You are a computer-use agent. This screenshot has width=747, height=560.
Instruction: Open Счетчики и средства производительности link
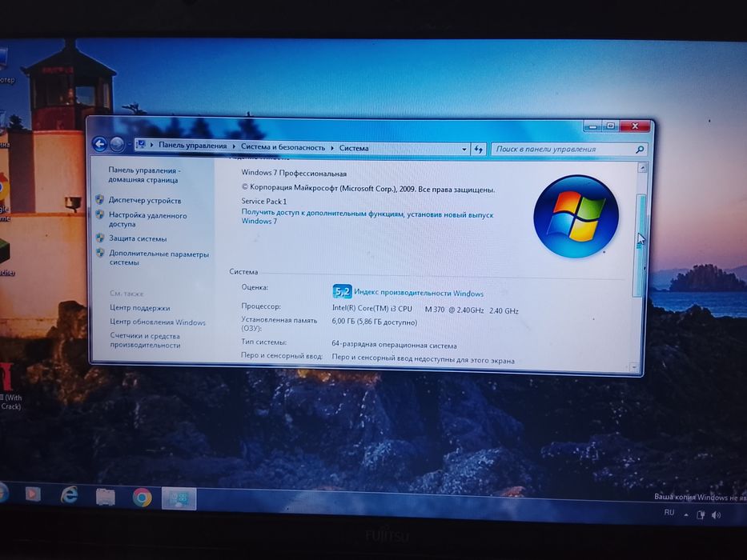[x=145, y=340]
